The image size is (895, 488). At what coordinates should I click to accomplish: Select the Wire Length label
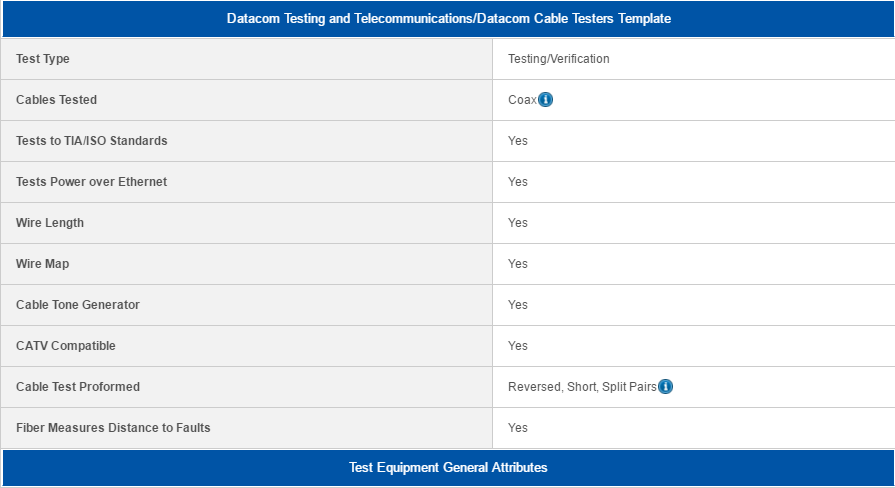pos(50,223)
